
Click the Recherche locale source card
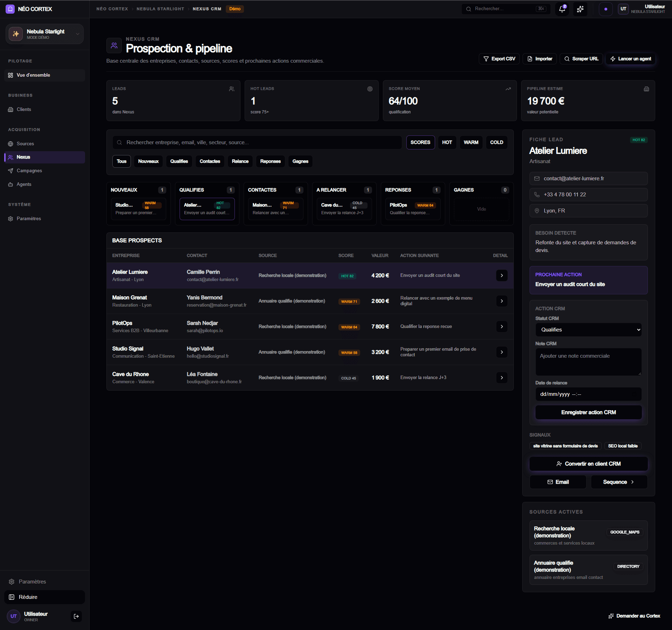(589, 536)
